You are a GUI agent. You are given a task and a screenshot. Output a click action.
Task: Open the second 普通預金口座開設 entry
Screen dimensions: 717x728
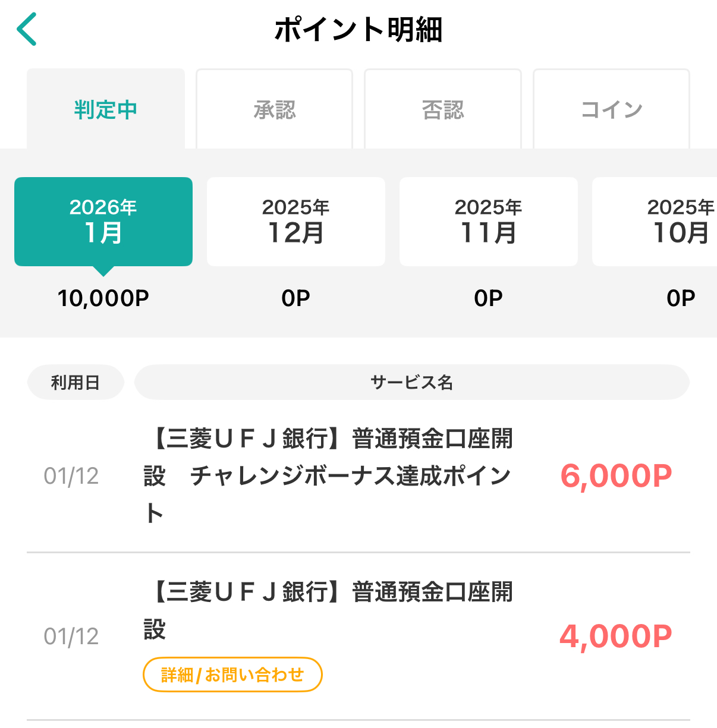tap(328, 610)
